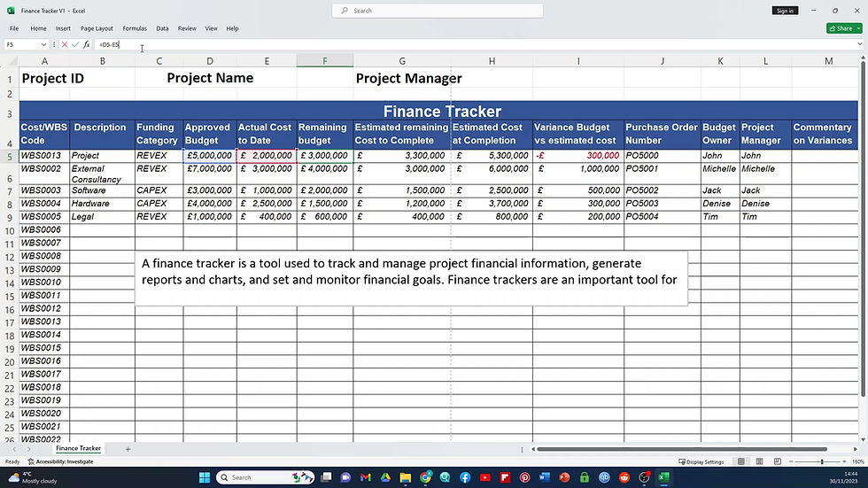Open Share button dropdown arrow
The image size is (868, 488).
click(x=858, y=28)
